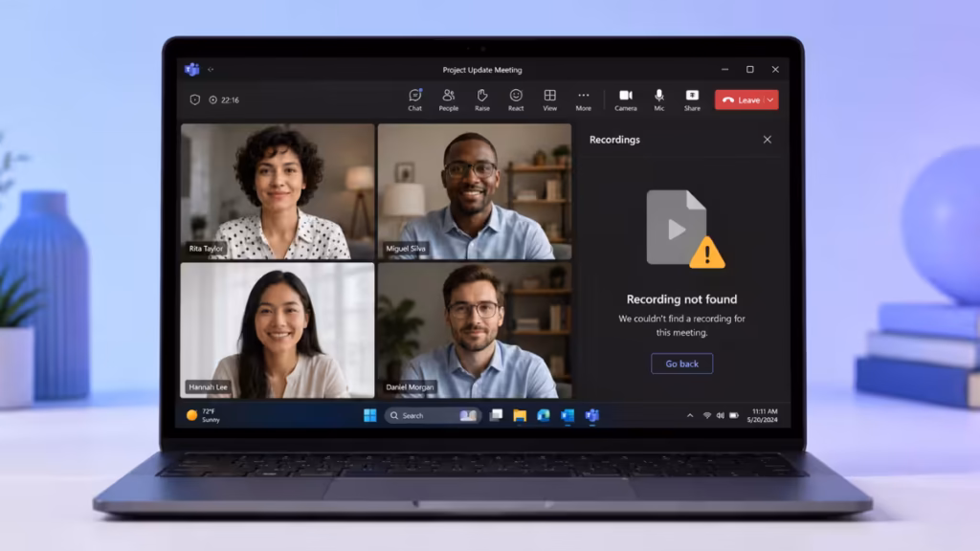Click the Go back button
Screen dimensions: 980x551
click(681, 364)
